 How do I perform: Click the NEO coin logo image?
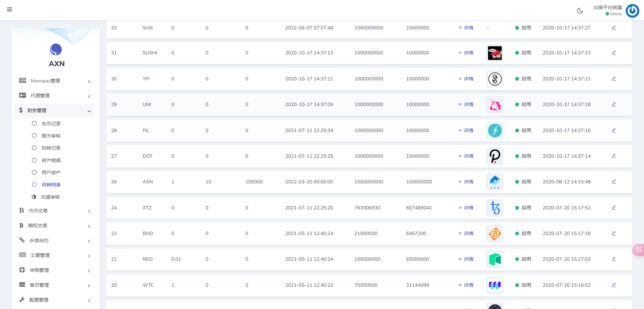494,259
